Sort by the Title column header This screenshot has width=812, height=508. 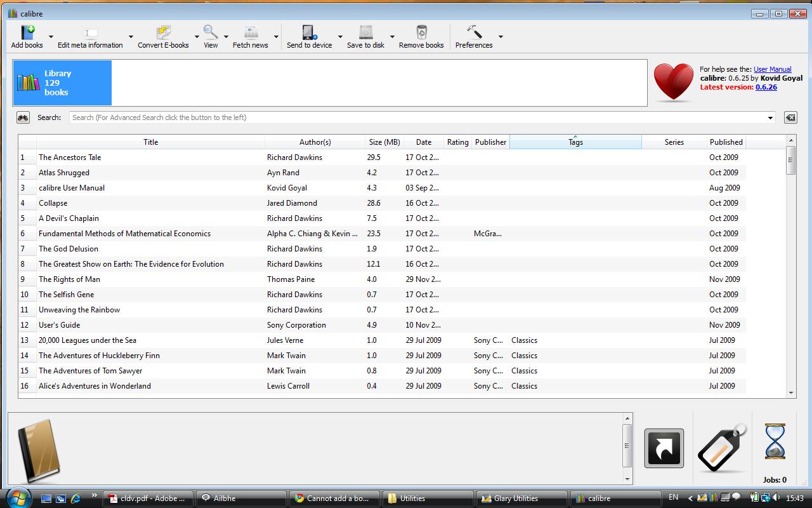pyautogui.click(x=150, y=142)
